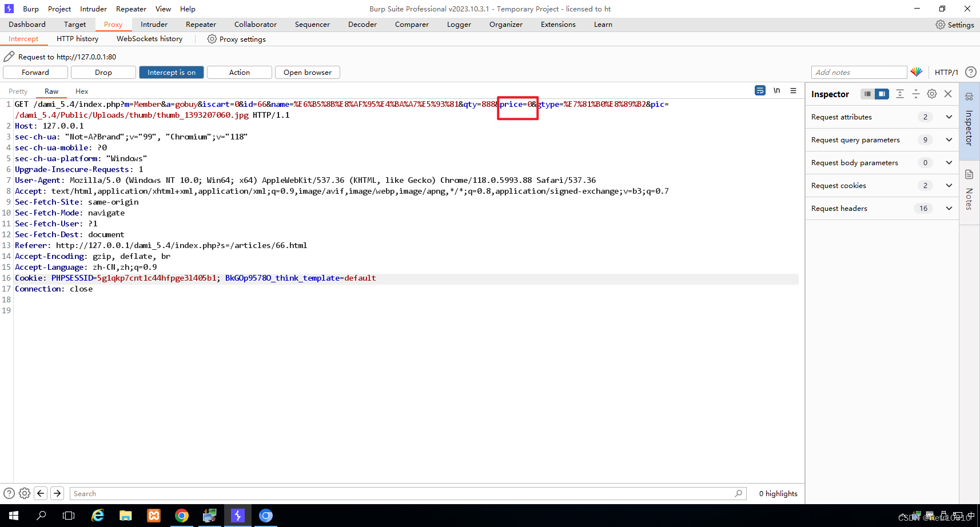
Task: Open the Action menu button
Action: pos(240,72)
